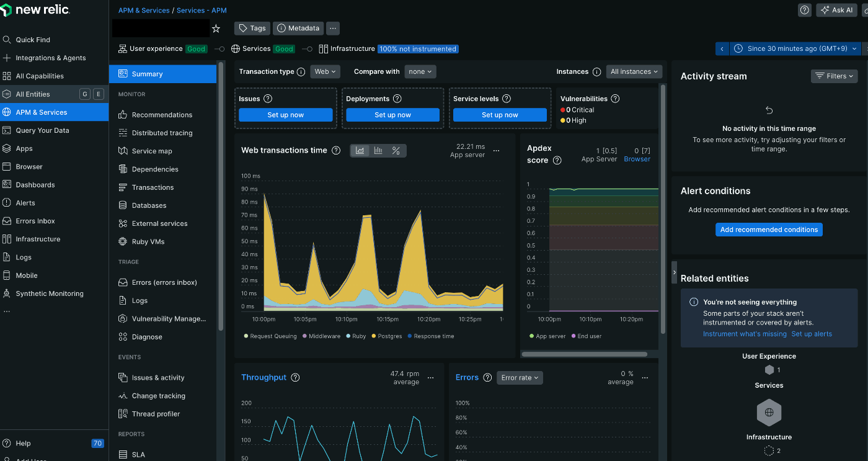Collapse the right side panel chevron
The width and height of the screenshot is (868, 461).
[x=675, y=272]
